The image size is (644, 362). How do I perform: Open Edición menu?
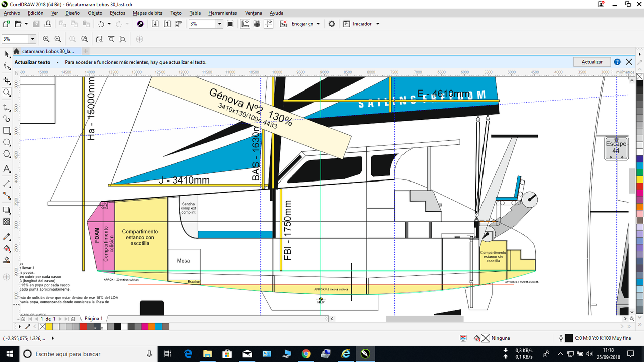(x=35, y=13)
